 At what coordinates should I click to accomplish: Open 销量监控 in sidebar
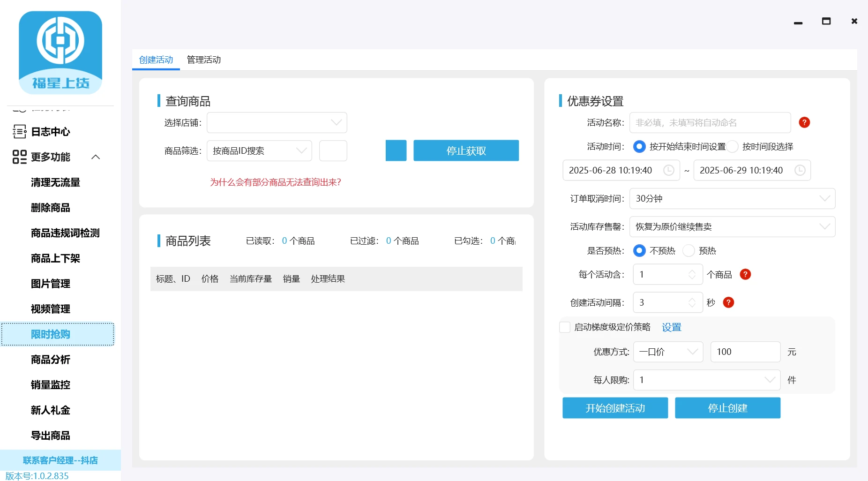(x=50, y=385)
